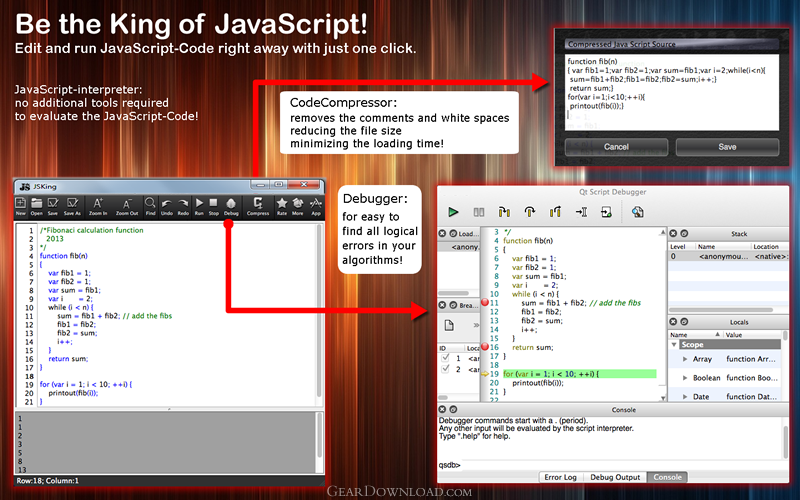Cancel the Compressed Java Script Source dialog

(616, 147)
